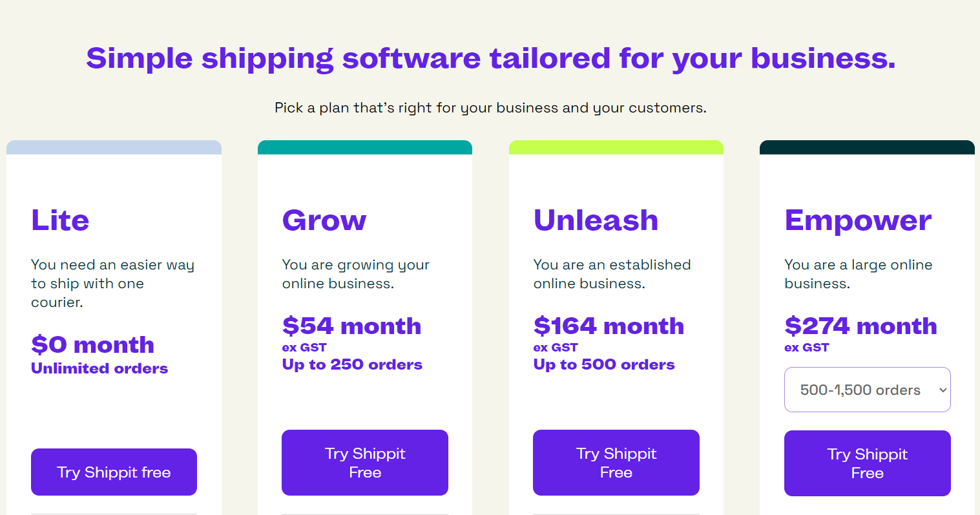Click the $54 month price on Grow
Screen dimensions: 980x515
pos(351,326)
